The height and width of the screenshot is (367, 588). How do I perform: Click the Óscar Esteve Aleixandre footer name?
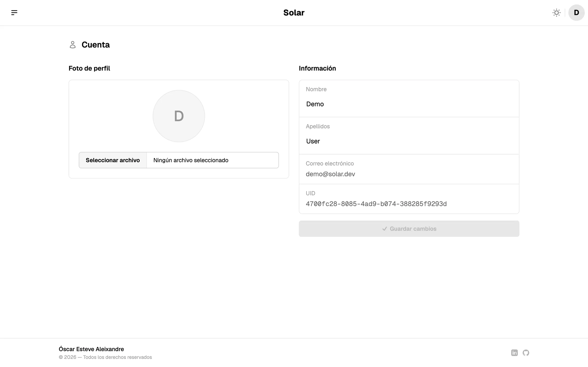(91, 349)
